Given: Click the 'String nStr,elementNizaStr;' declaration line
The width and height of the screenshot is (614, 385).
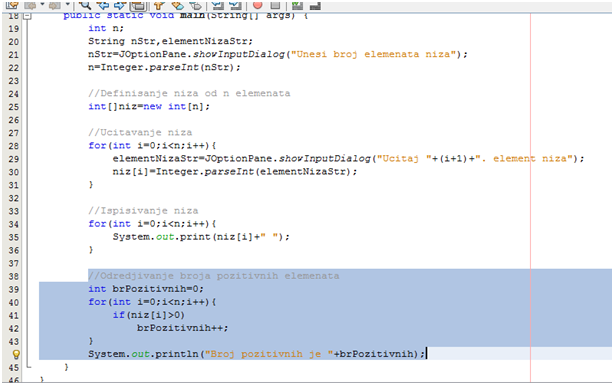Looking at the screenshot, I should coord(170,41).
